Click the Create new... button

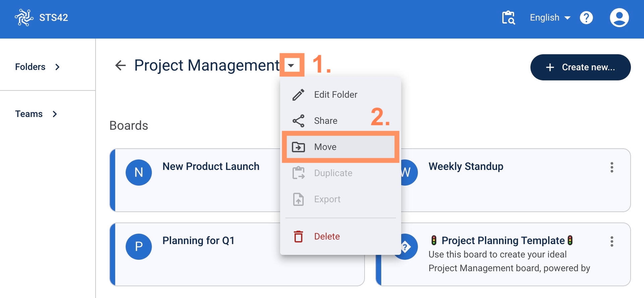(580, 67)
